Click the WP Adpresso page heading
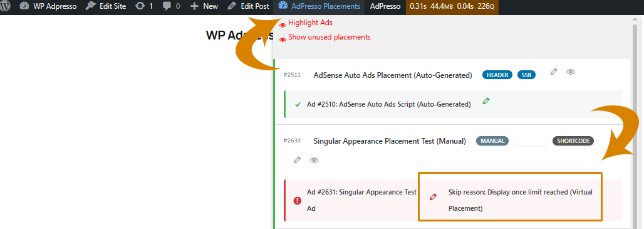 (x=239, y=35)
